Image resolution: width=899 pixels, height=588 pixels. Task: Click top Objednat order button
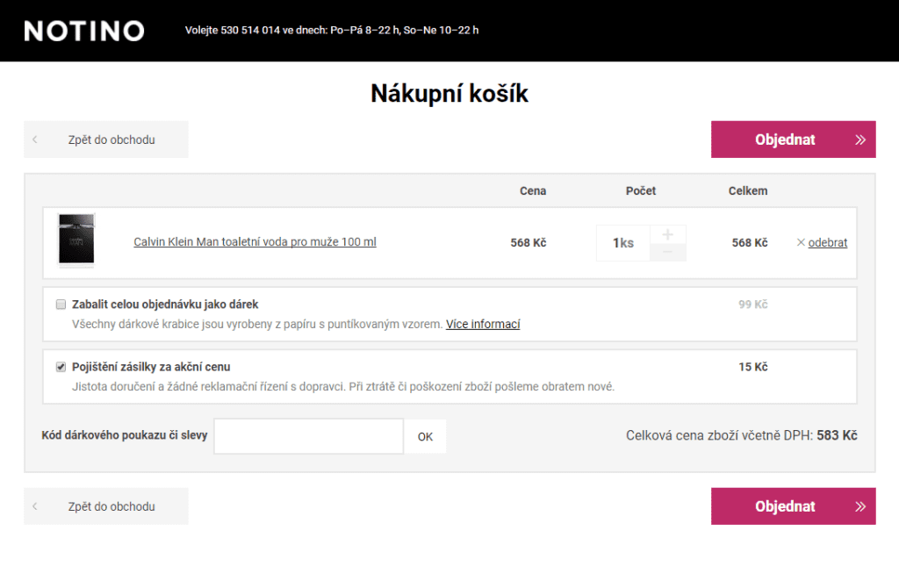[793, 140]
